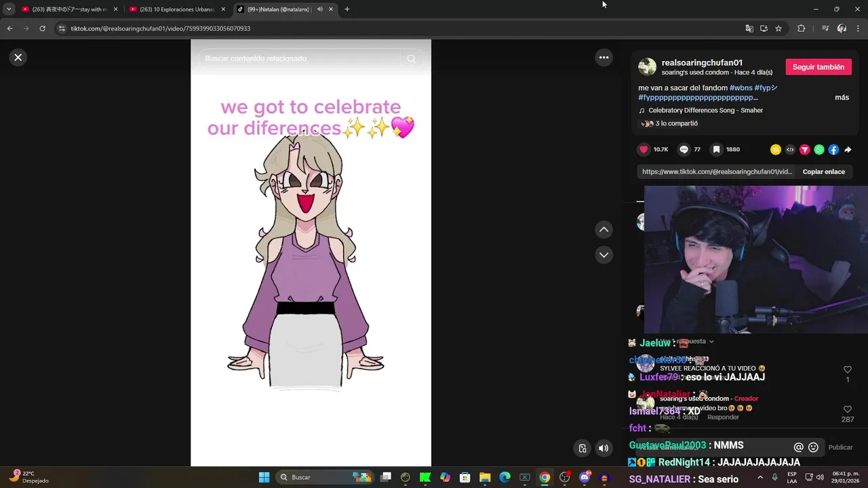Open the #fyp hashtag link

(766, 88)
